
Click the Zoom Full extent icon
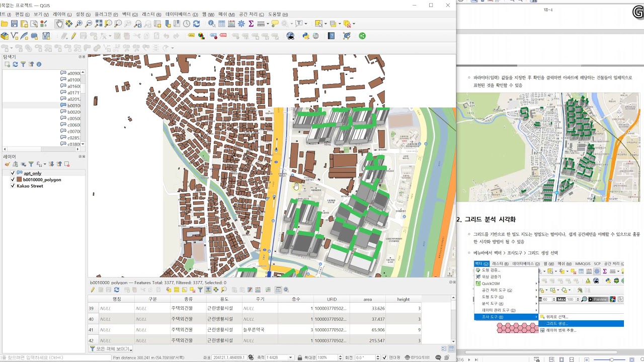(x=99, y=24)
